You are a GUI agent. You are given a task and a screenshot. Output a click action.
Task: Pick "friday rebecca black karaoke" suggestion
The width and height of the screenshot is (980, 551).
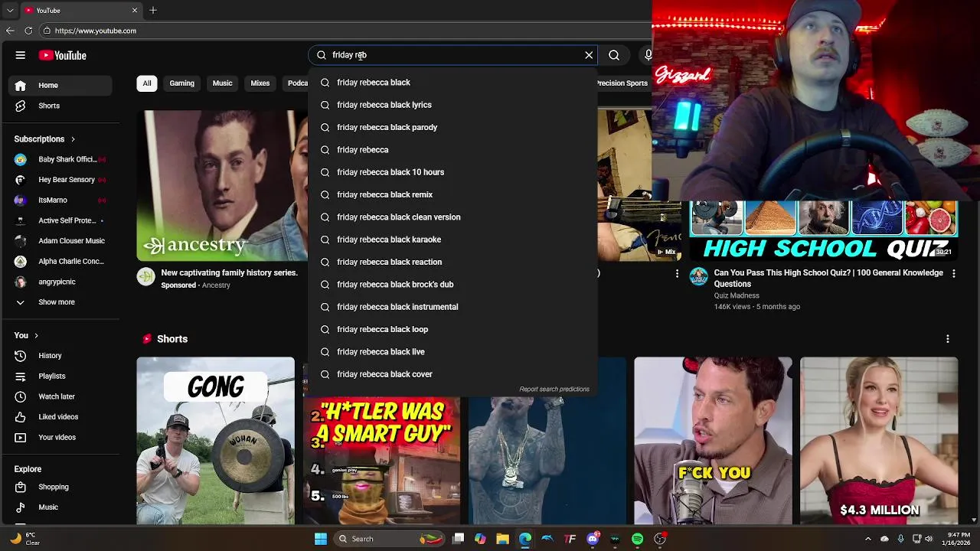pyautogui.click(x=452, y=240)
